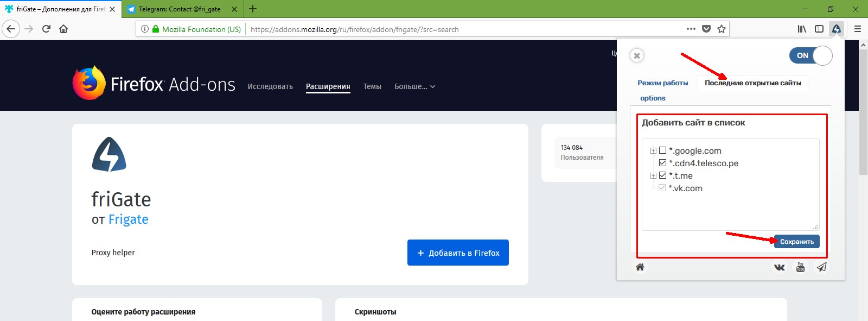The height and width of the screenshot is (321, 868).
Task: Open the Режим работы tab
Action: 663,83
